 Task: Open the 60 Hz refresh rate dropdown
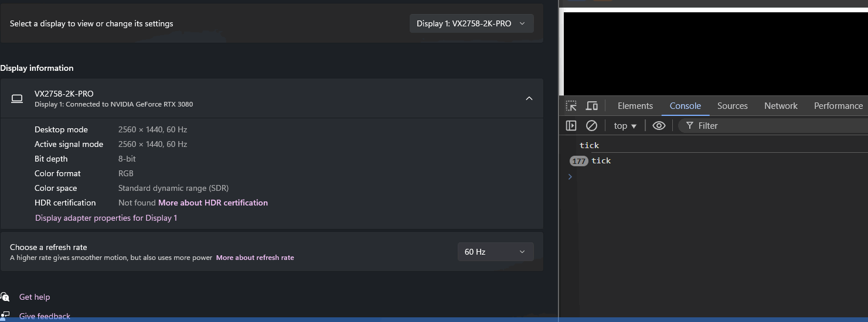(495, 252)
